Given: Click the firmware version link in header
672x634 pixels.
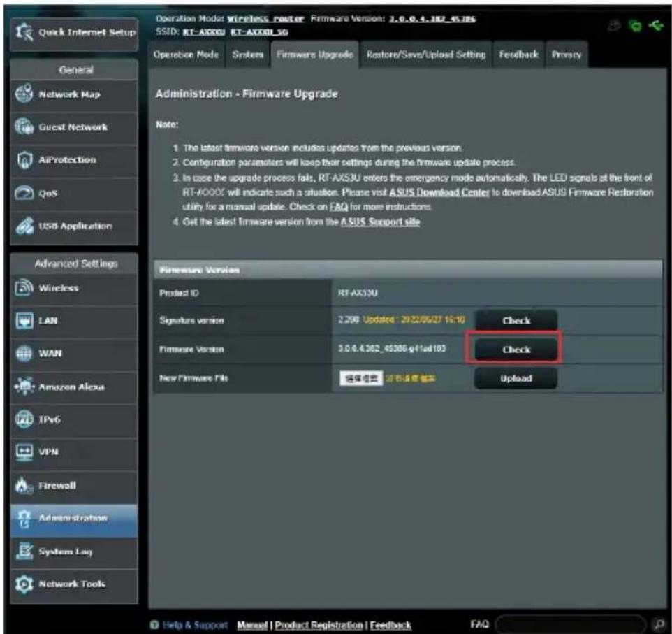Looking at the screenshot, I should pyautogui.click(x=432, y=19).
